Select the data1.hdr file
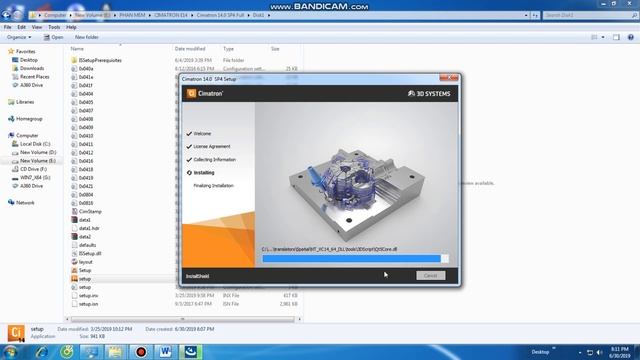 click(x=89, y=228)
